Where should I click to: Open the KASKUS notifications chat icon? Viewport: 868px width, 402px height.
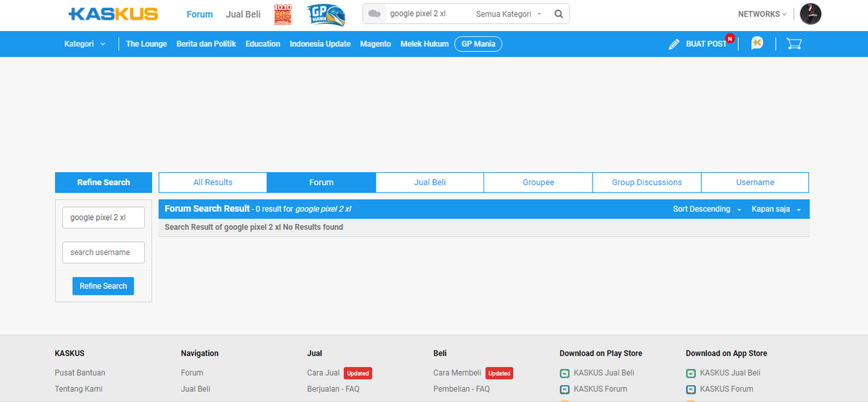click(757, 43)
